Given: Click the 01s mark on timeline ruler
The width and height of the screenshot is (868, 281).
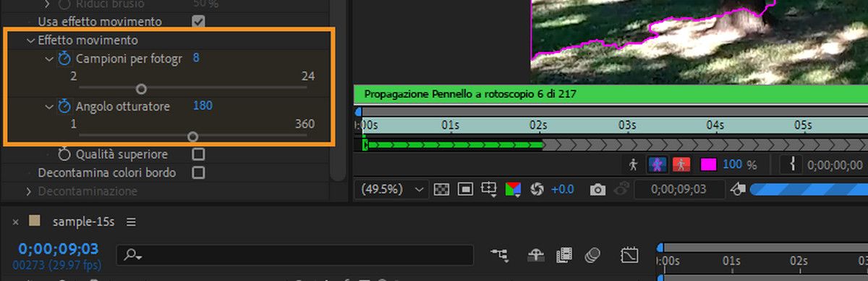Looking at the screenshot, I should (x=731, y=261).
